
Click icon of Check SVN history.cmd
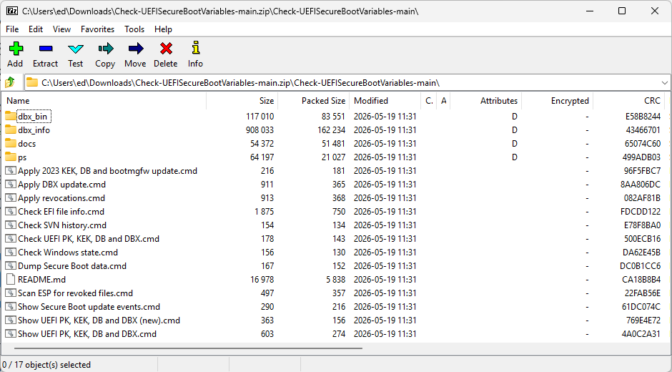pos(10,225)
